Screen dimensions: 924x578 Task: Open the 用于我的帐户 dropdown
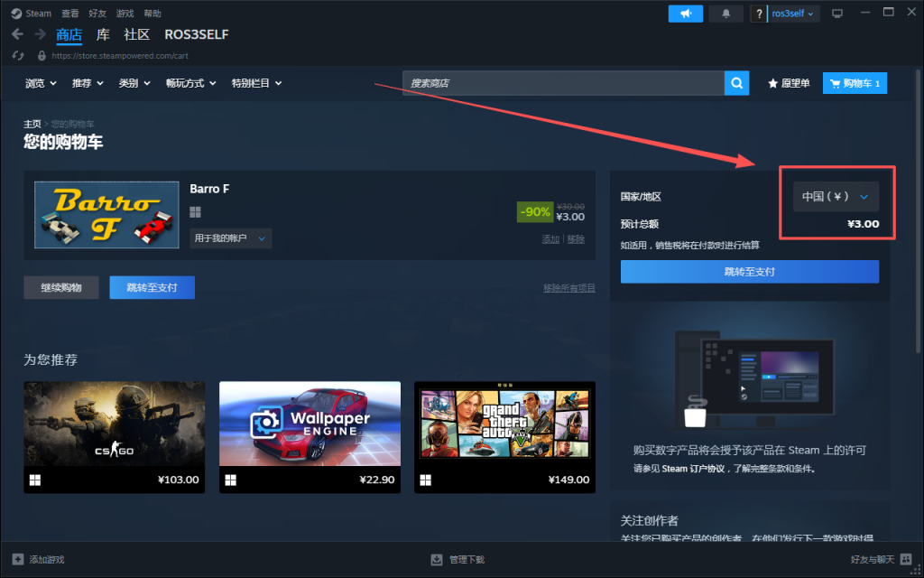click(x=230, y=238)
